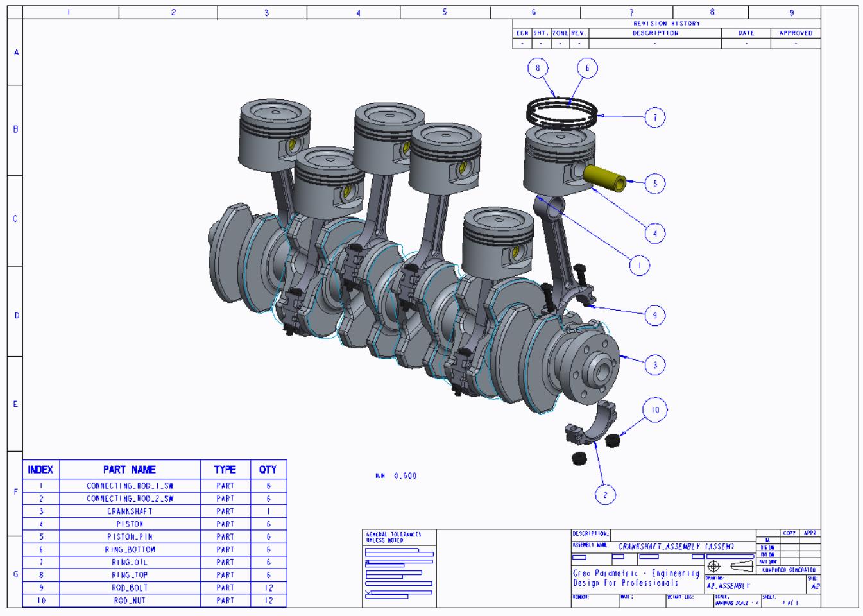This screenshot has height=616, width=863.
Task: Click balloon 4 pointing to the piston
Action: point(654,233)
